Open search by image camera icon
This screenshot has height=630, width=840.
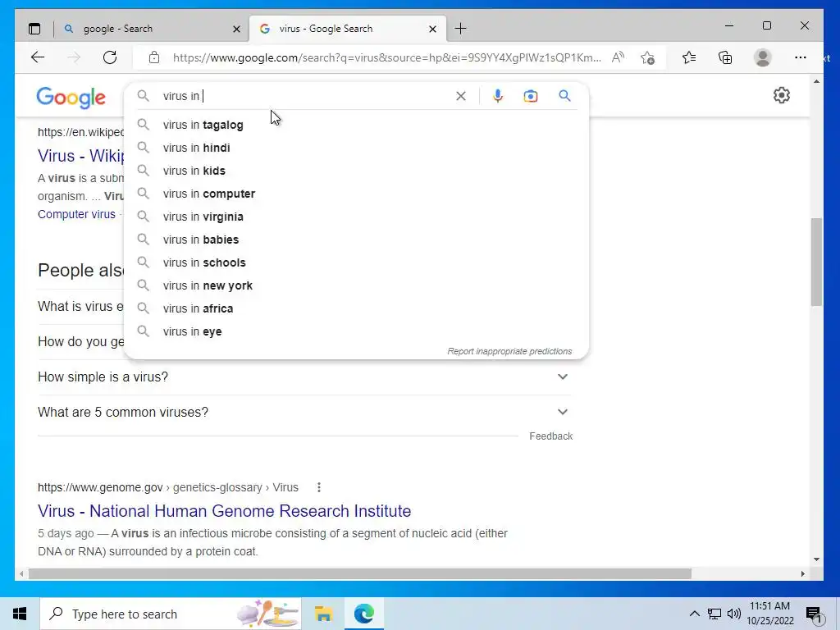coord(531,96)
